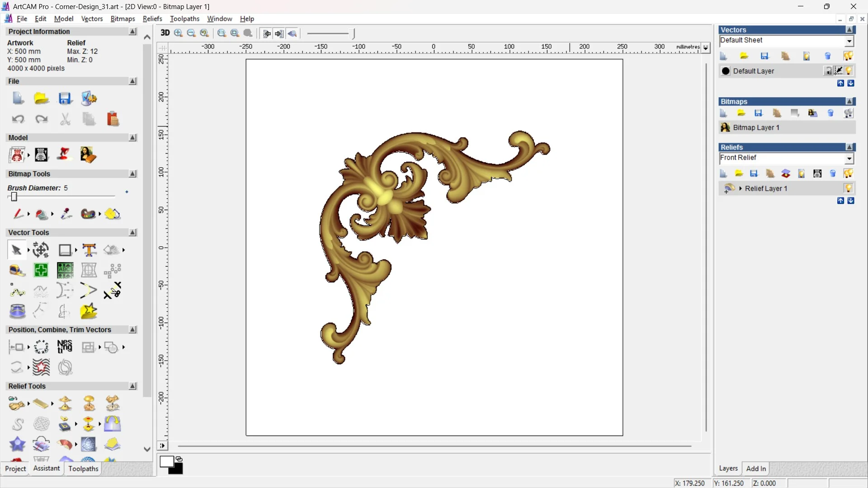Toggle visibility of the Default Layer
This screenshot has height=488, width=868.
[849, 71]
